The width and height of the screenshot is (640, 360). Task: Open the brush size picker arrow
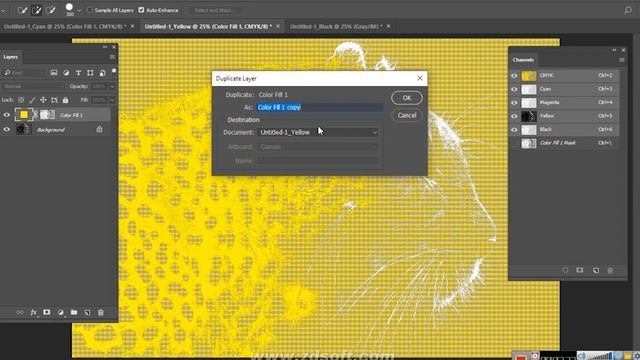click(79, 10)
